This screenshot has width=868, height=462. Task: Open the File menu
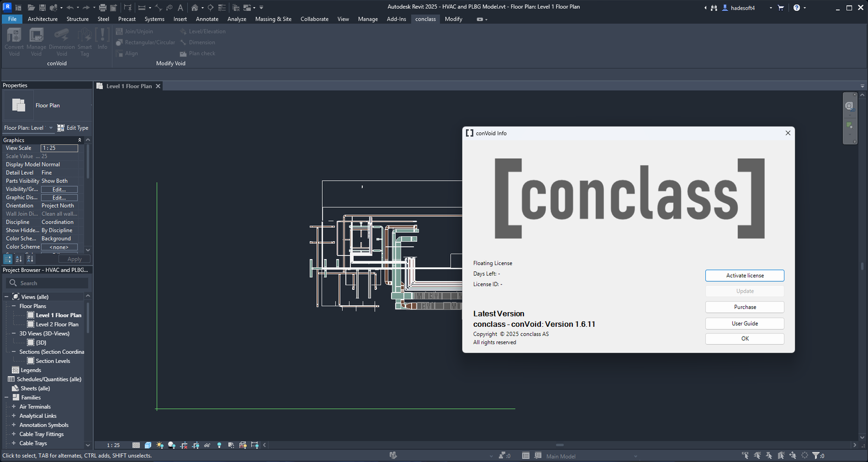(x=12, y=19)
